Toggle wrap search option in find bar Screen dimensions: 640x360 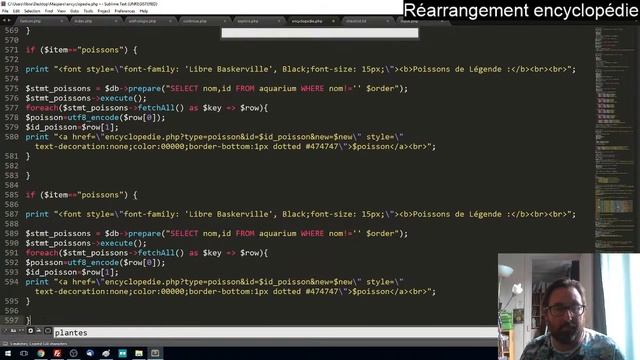31,331
